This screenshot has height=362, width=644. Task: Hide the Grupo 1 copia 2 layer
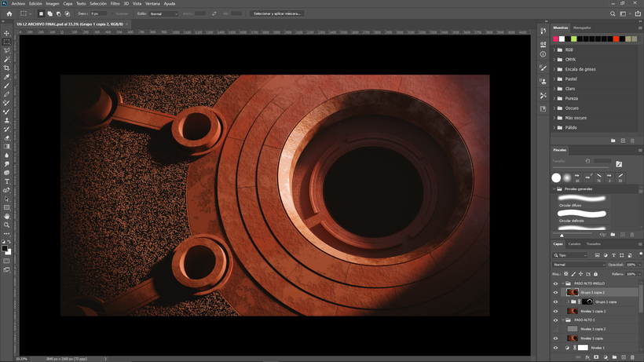point(555,293)
